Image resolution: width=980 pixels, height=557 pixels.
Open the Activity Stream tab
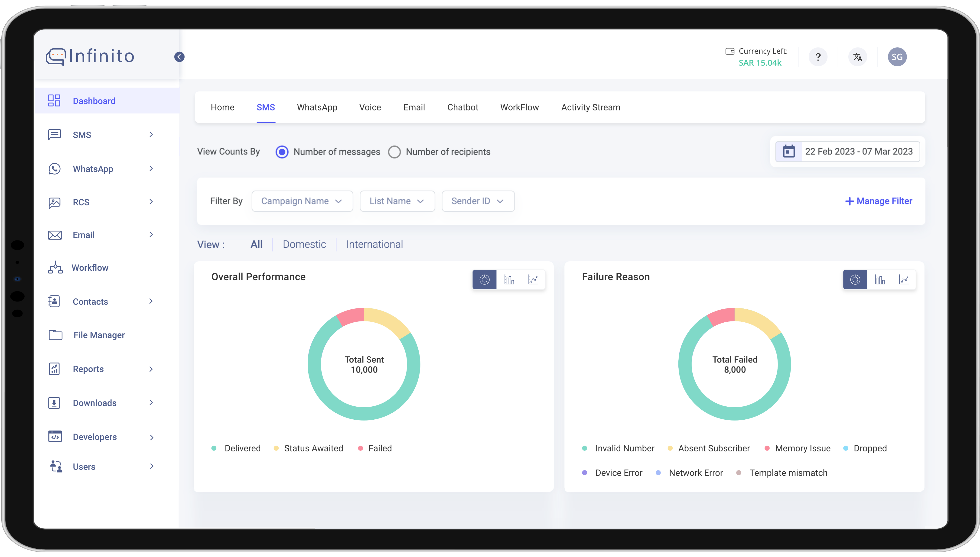(590, 107)
